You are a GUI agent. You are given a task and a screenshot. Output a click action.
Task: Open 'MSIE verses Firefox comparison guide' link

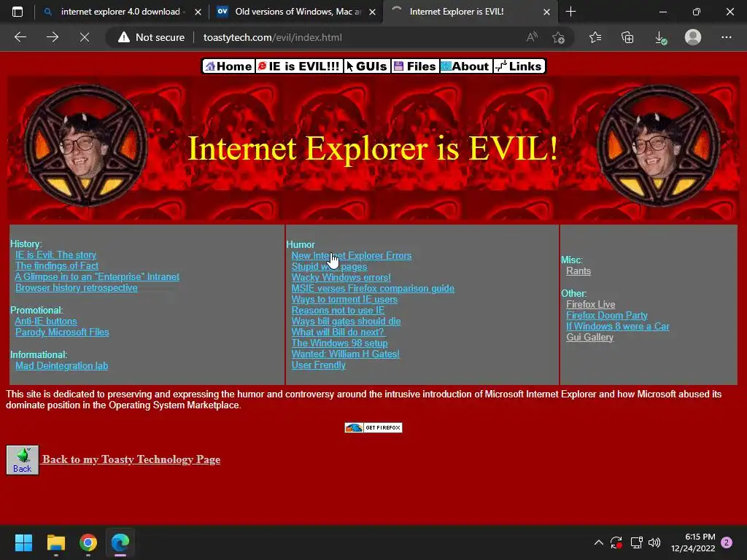tap(373, 288)
